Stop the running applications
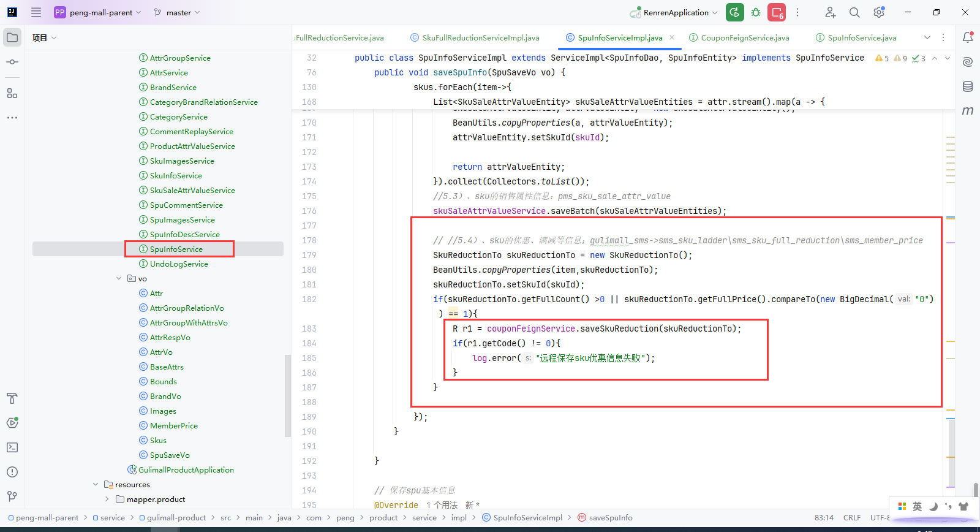 pyautogui.click(x=777, y=12)
